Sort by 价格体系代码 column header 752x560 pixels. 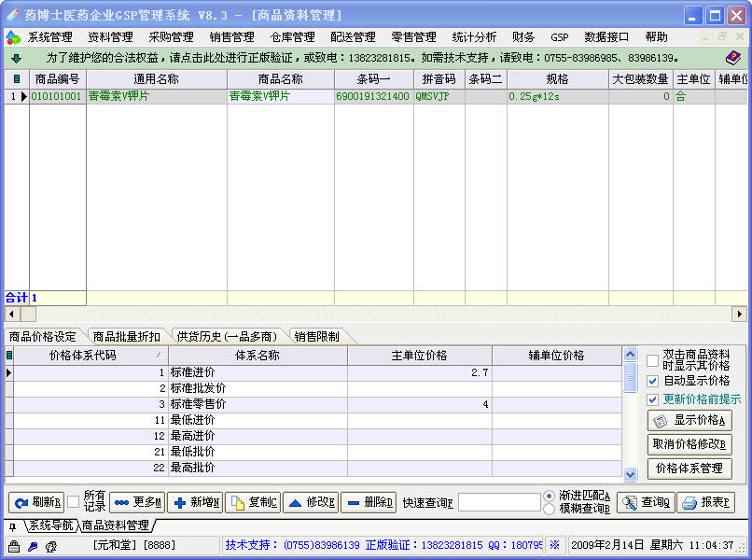(91, 356)
